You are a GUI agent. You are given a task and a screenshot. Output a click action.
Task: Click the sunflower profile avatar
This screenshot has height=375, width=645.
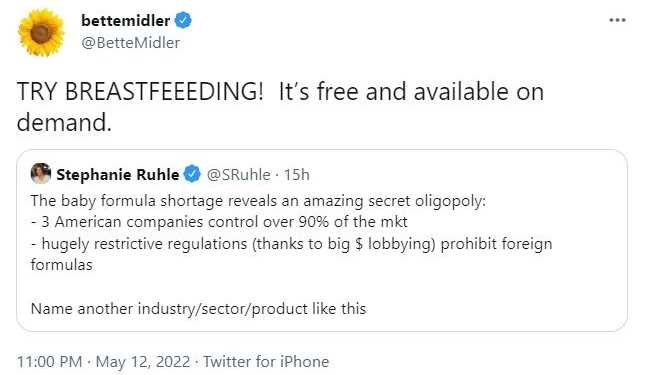[x=42, y=32]
